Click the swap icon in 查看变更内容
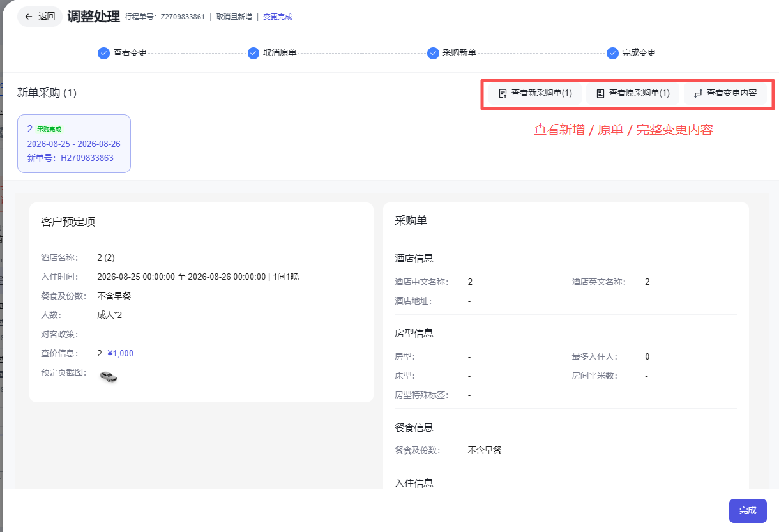 pyautogui.click(x=698, y=93)
